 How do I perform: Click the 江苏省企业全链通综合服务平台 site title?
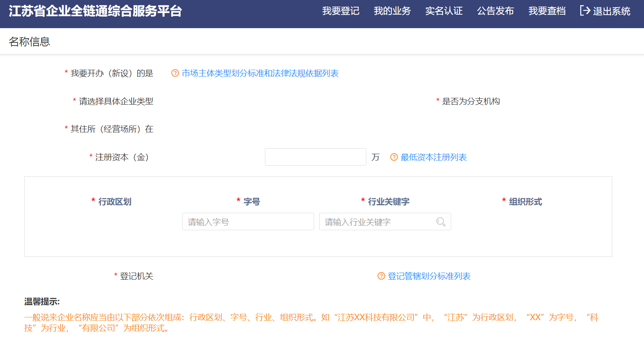pyautogui.click(x=95, y=11)
